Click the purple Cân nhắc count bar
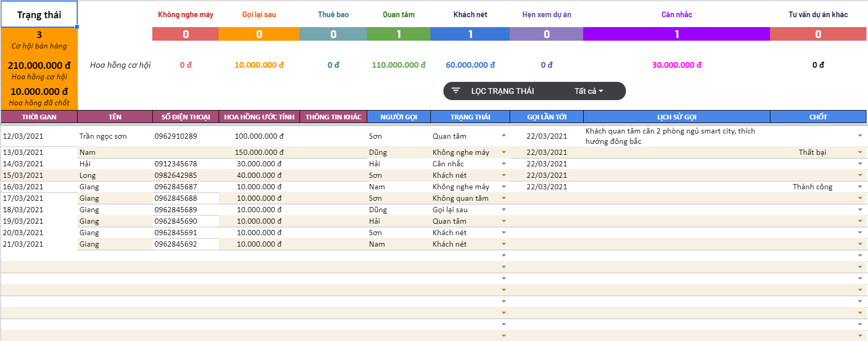This screenshot has height=341, width=868. tap(677, 34)
